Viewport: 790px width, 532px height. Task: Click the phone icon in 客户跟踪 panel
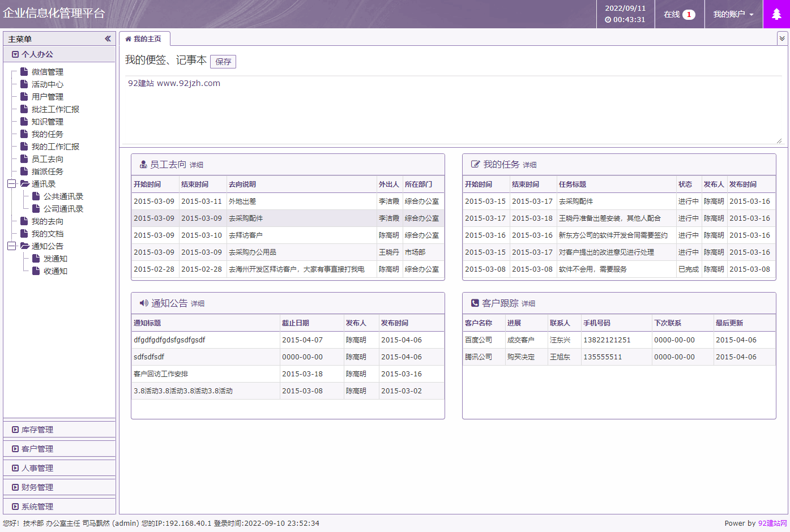(x=475, y=303)
